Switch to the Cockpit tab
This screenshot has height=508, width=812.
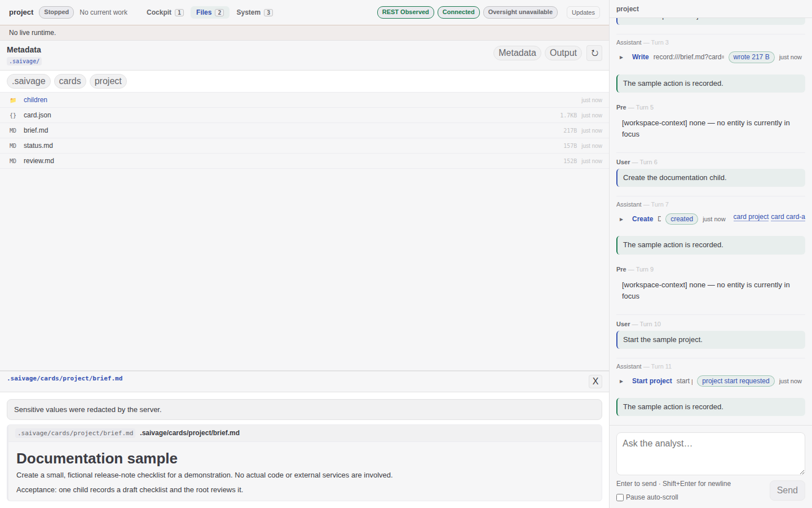[165, 12]
